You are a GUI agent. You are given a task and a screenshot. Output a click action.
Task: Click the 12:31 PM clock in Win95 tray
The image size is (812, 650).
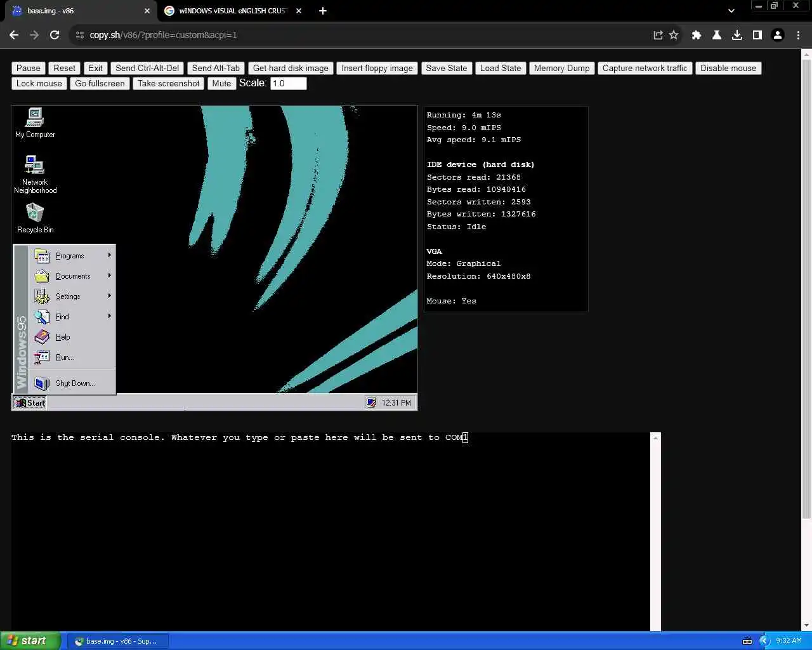(x=396, y=402)
